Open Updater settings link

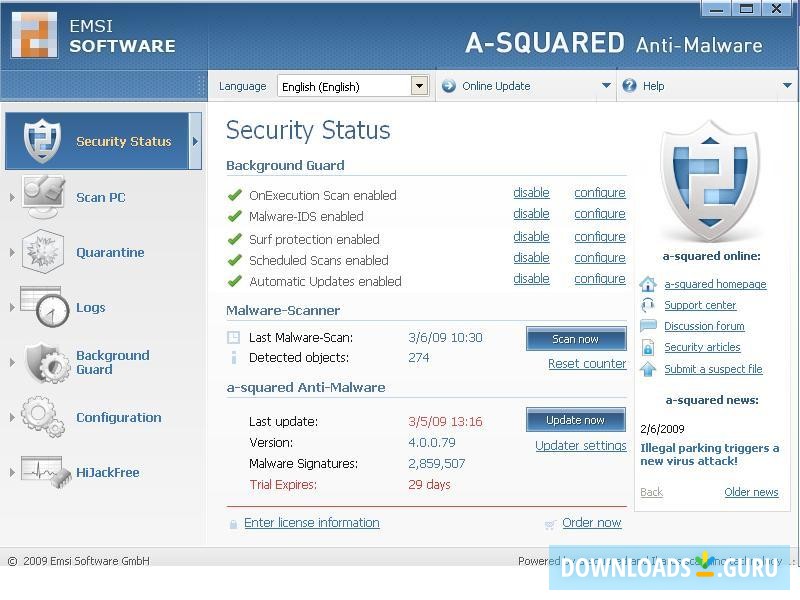pos(581,445)
